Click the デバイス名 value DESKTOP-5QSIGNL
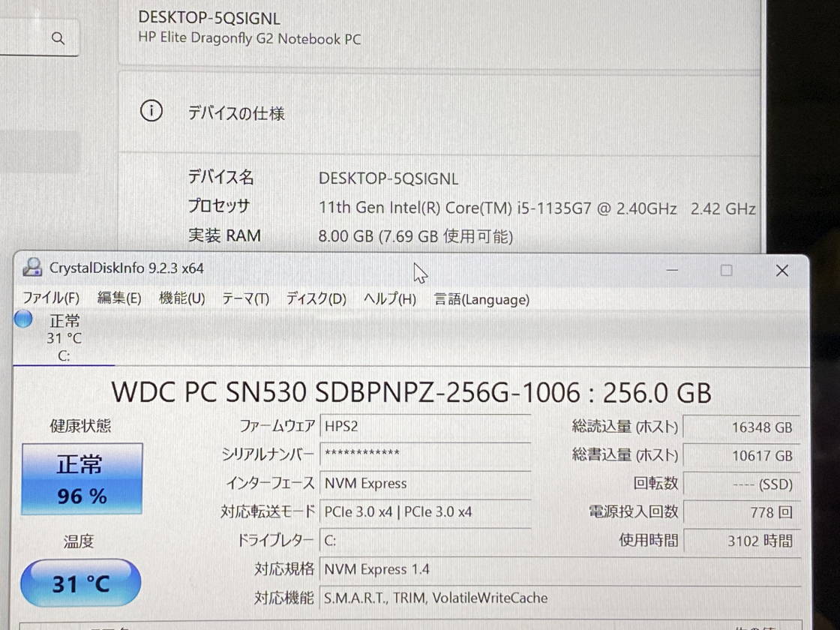Image resolution: width=840 pixels, height=630 pixels. pyautogui.click(x=388, y=178)
